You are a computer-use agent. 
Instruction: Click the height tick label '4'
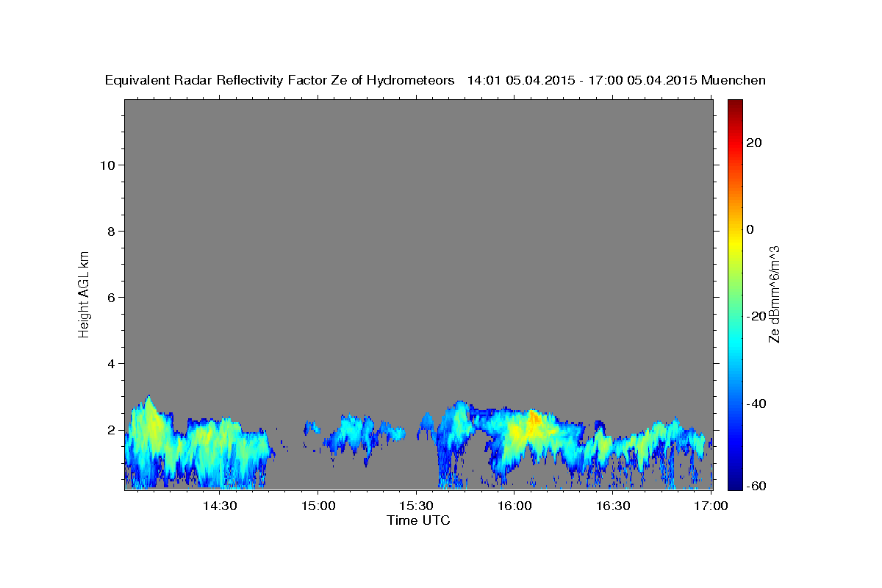[x=110, y=363]
